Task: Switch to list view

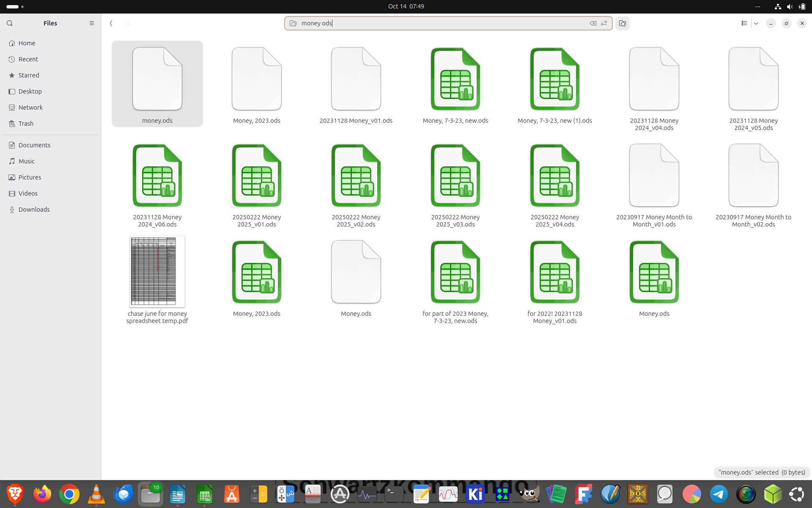Action: (744, 23)
